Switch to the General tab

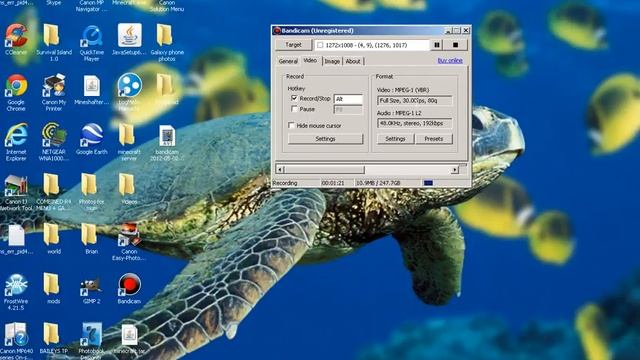(x=288, y=61)
